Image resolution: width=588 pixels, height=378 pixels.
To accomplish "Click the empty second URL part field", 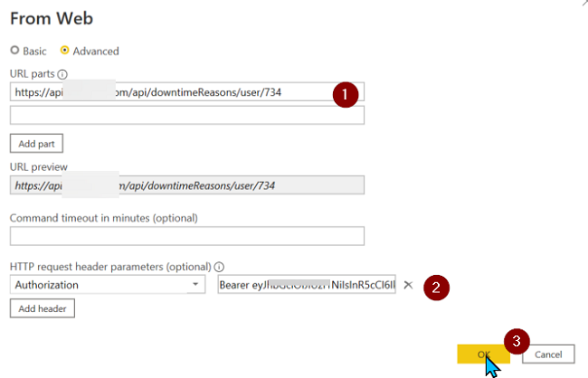I will pos(186,115).
